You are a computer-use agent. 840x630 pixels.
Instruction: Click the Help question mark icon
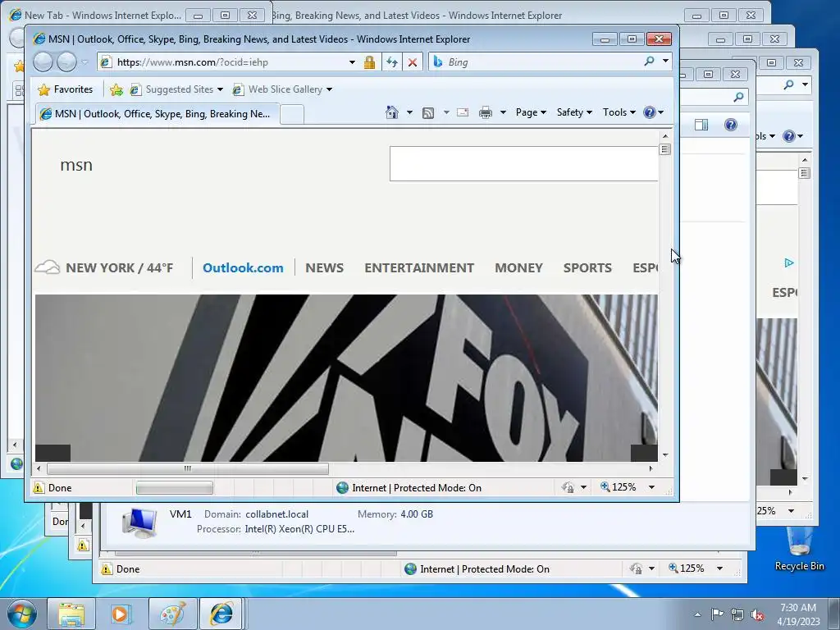650,112
